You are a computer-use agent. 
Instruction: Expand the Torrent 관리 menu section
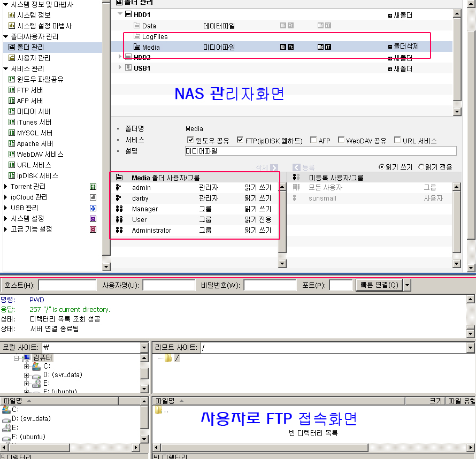[5, 187]
